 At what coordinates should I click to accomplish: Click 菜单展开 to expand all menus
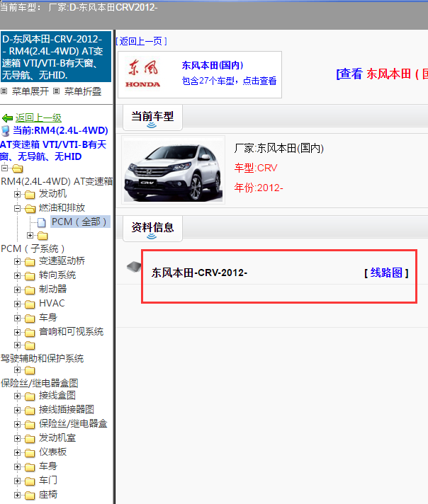click(x=30, y=91)
